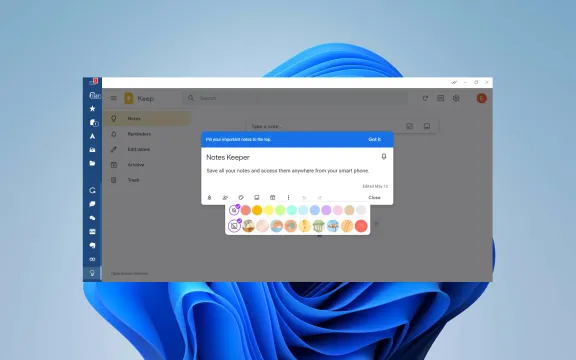Click the pin note icon
Image resolution: width=576 pixels, height=360 pixels.
384,157
